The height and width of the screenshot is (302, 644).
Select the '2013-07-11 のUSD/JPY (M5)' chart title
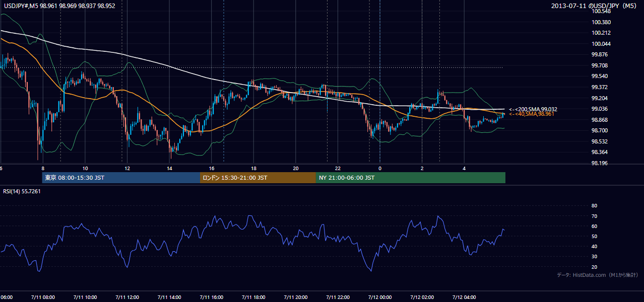[x=595, y=6]
